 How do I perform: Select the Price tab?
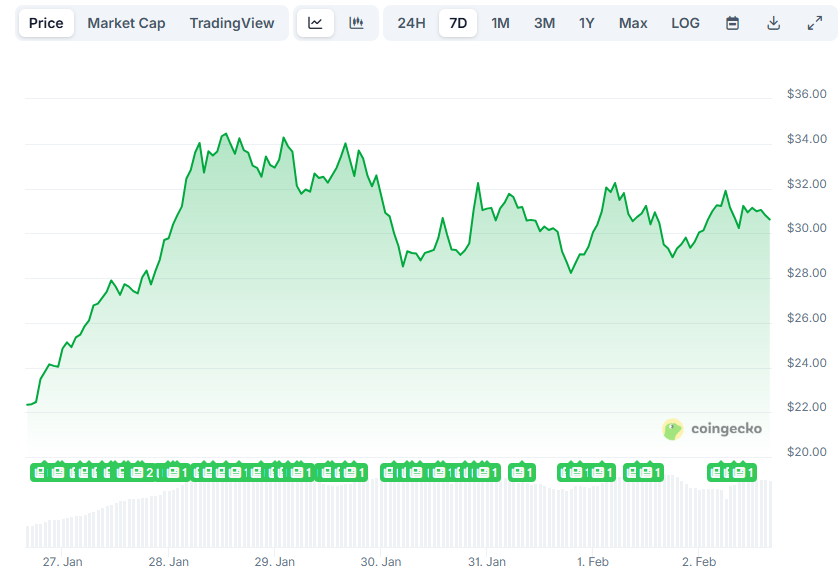[44, 22]
